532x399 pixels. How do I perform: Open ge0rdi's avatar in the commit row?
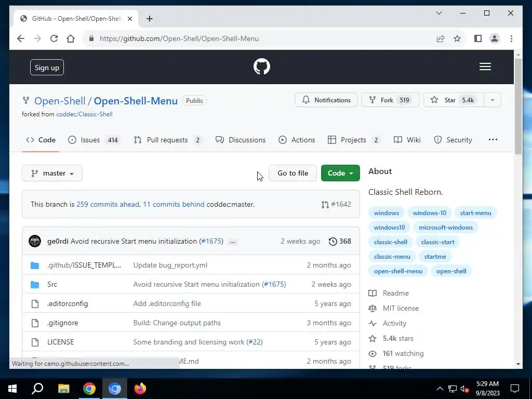[x=35, y=241]
